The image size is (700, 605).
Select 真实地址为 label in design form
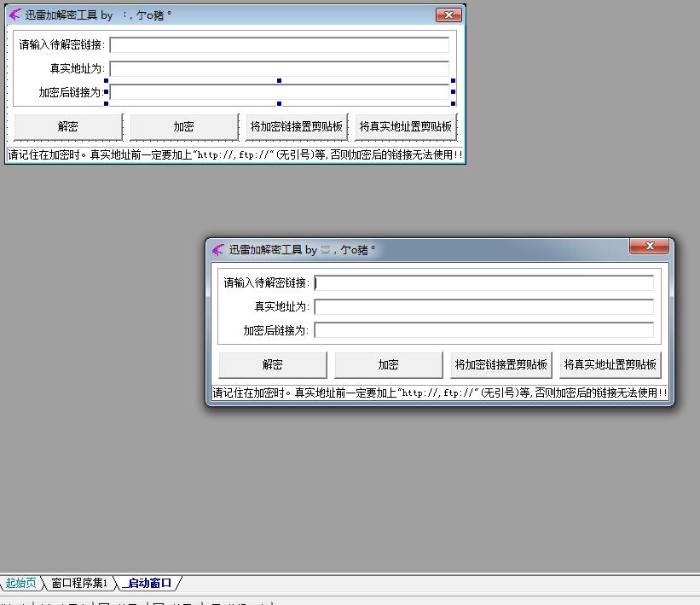pyautogui.click(x=77, y=68)
